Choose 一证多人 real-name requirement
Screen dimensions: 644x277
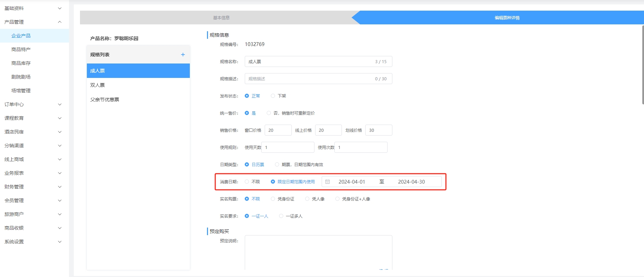(281, 216)
